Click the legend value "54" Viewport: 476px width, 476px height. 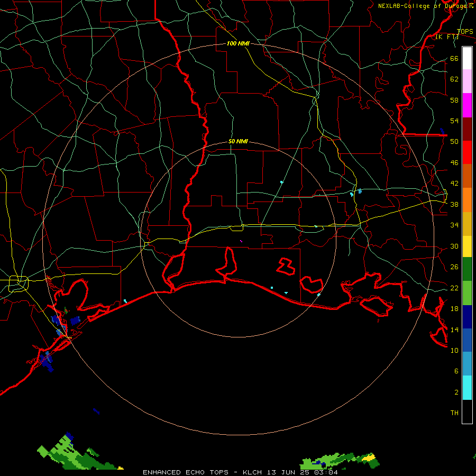click(454, 121)
